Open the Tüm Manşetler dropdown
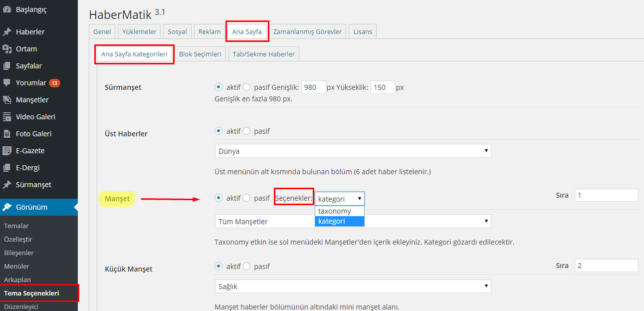Screen dimensions: 644x311 [353, 221]
